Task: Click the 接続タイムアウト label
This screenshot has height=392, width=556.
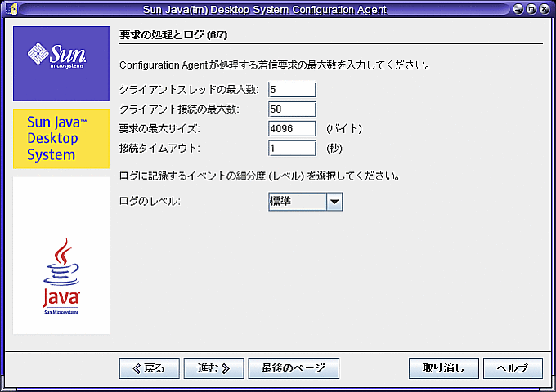Action: coord(159,148)
